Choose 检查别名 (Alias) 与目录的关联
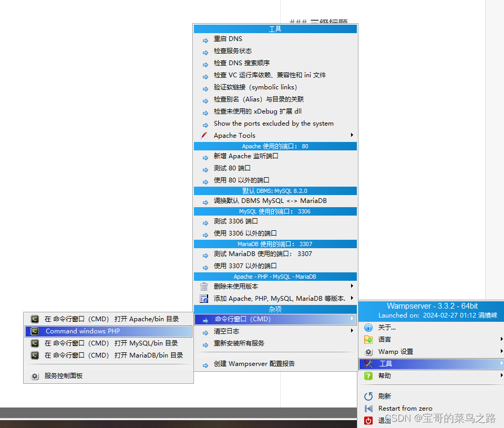Screen dimensions: 504x428 click(x=275, y=99)
